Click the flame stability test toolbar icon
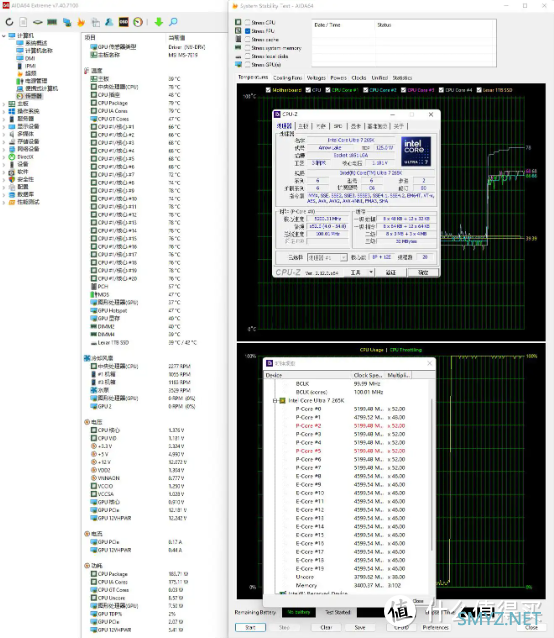The height and width of the screenshot is (638, 554). point(81,22)
